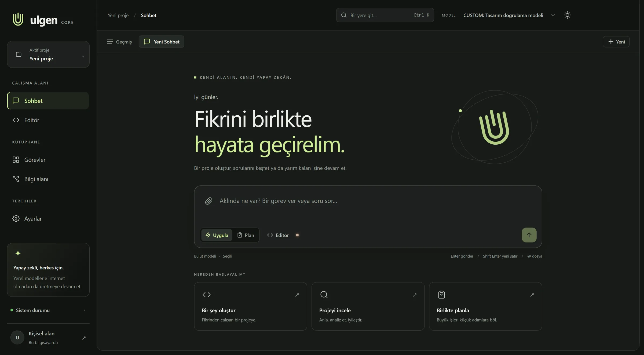The width and height of the screenshot is (644, 355).
Task: Click 'Yeni proje' breadcrumb
Action: tap(118, 15)
